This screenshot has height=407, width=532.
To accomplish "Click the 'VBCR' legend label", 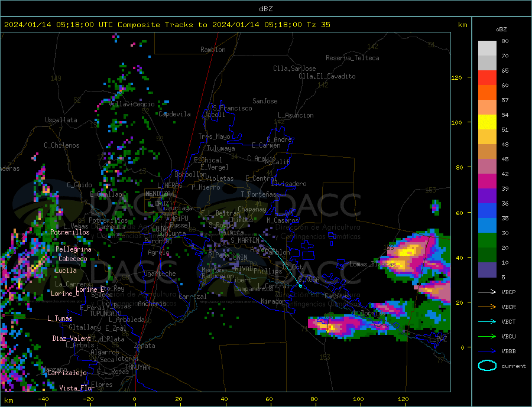I will click(508, 307).
